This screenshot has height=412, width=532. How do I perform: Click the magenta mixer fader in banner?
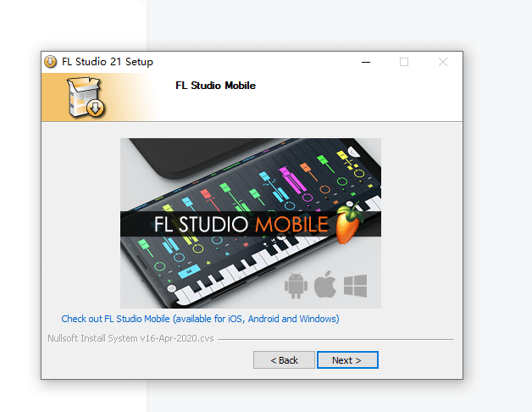point(291,180)
